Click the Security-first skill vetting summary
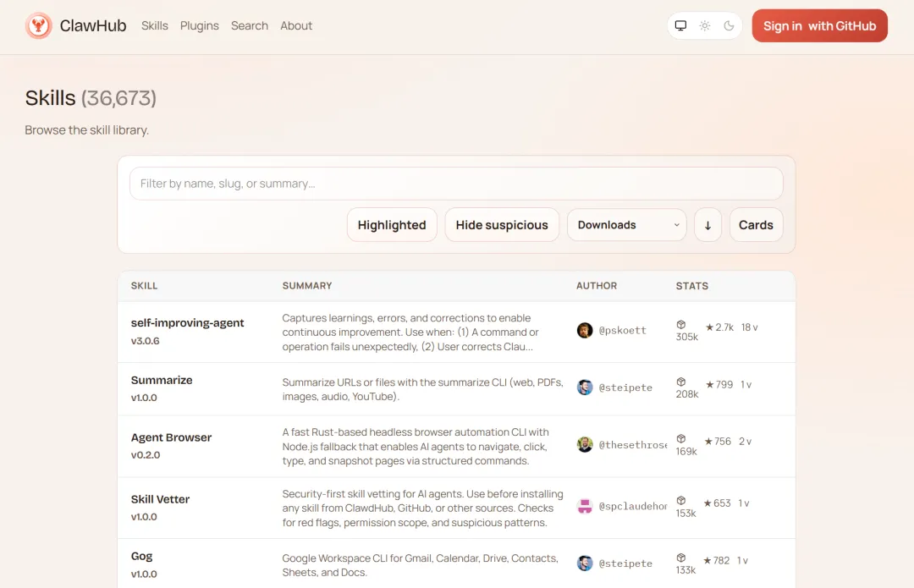914x588 pixels. pos(422,508)
